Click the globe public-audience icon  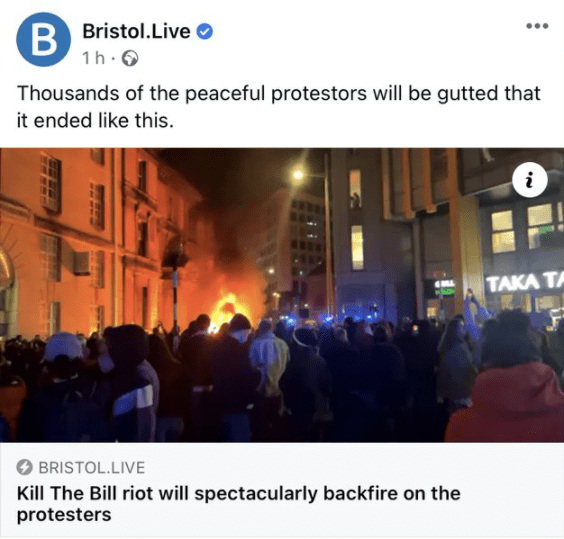click(130, 58)
